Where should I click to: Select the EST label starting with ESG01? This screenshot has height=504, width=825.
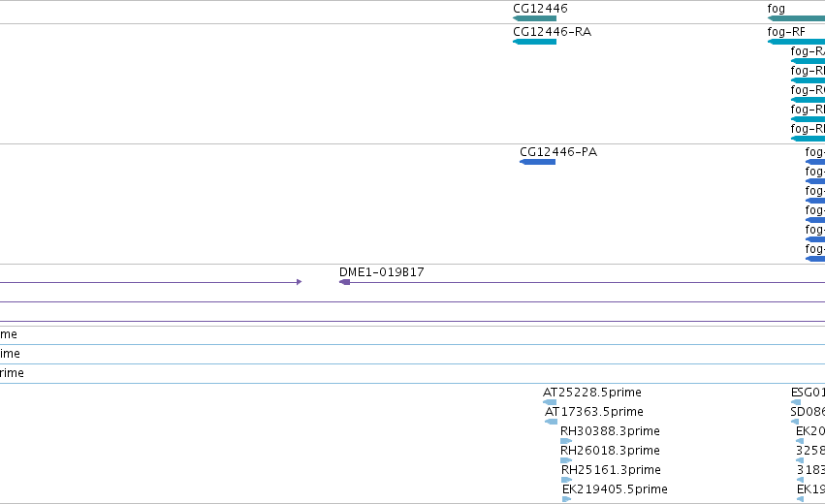tap(808, 393)
